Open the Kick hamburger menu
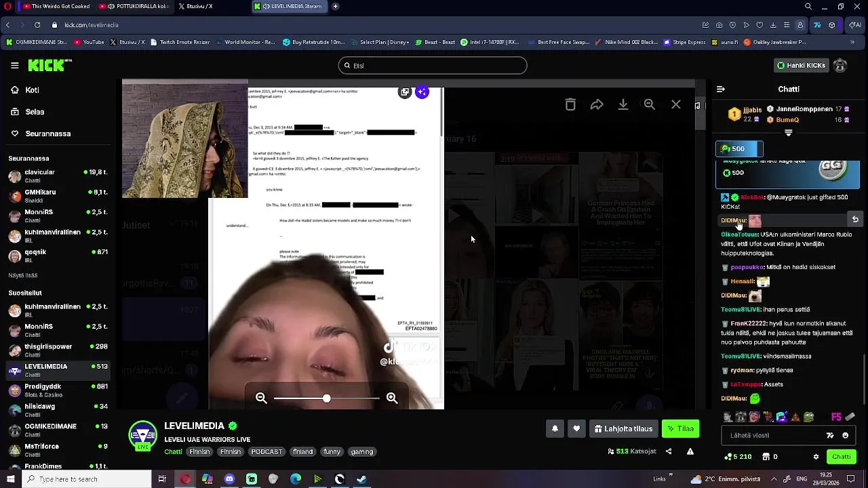The width and height of the screenshot is (868, 488). 14,66
